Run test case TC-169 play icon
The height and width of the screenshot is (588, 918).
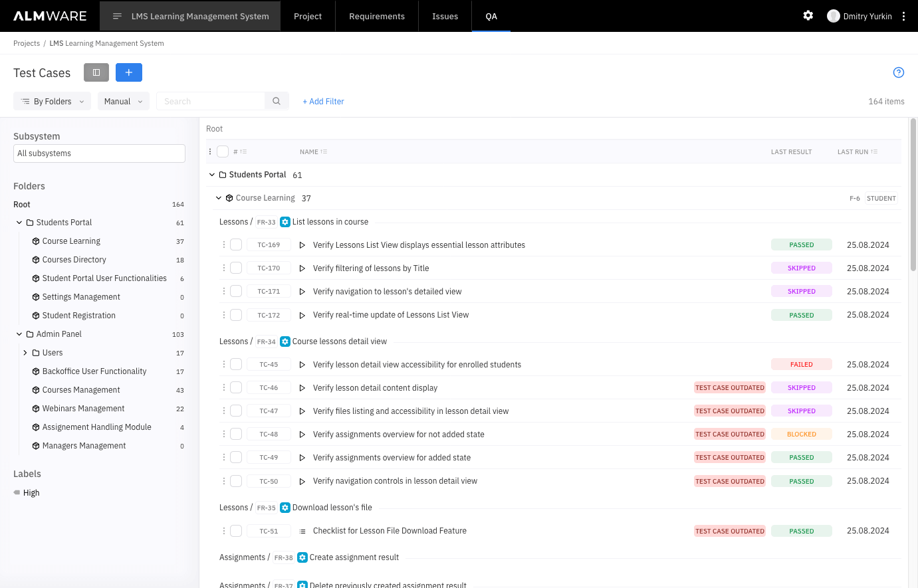pyautogui.click(x=302, y=245)
